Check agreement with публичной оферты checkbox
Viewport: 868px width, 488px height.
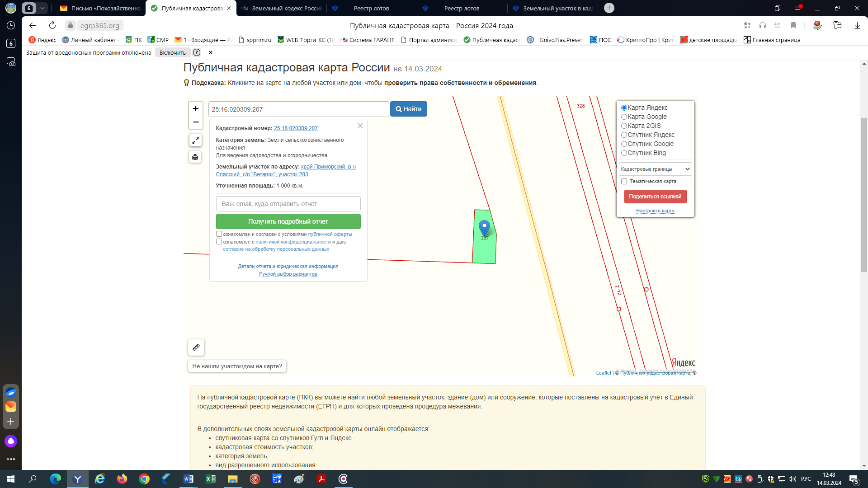(x=219, y=234)
